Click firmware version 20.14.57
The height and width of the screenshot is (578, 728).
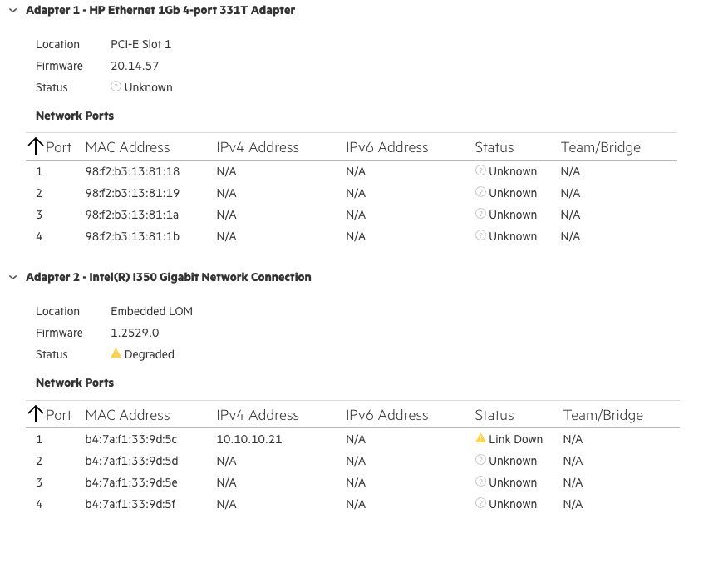pos(135,66)
